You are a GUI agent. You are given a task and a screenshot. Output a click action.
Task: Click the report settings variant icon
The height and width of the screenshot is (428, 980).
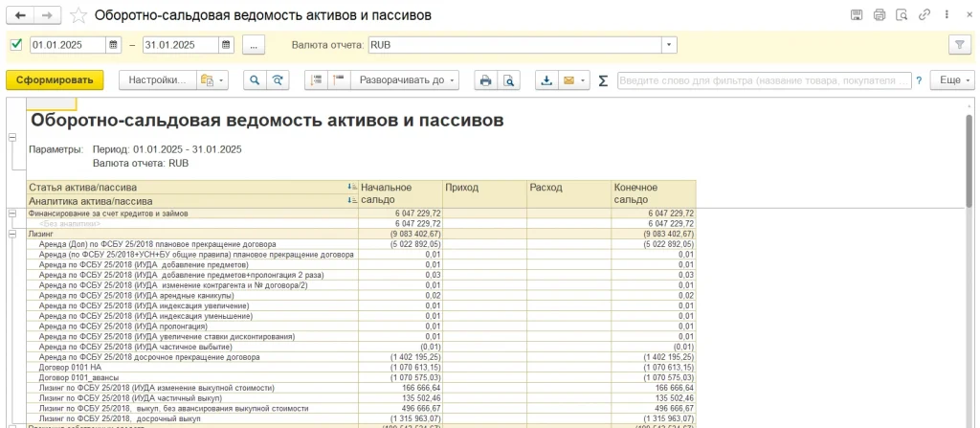click(207, 80)
